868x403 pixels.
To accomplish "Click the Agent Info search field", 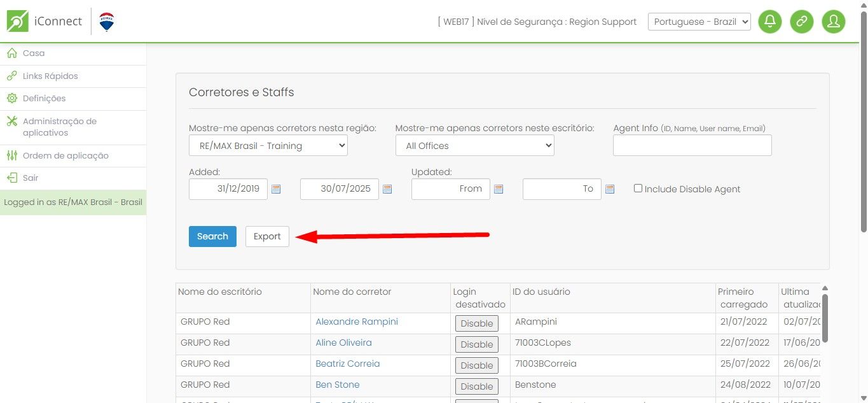I will [x=692, y=145].
